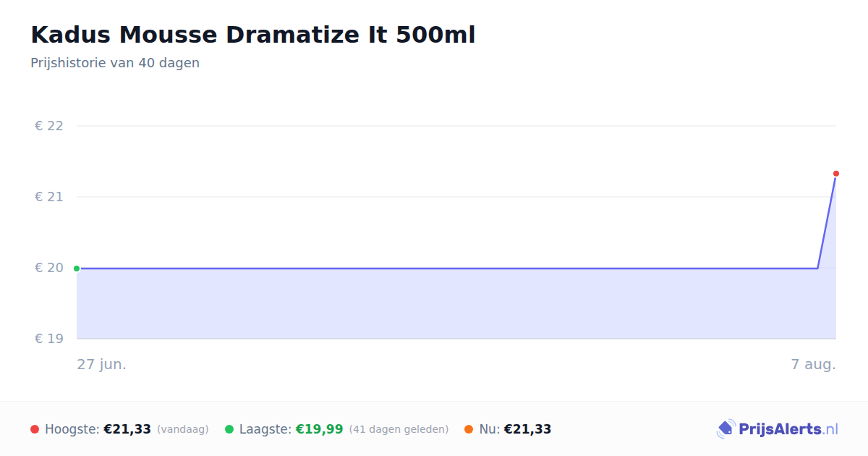The image size is (868, 456).
Task: Click the 41 dagen geleden note
Action: (399, 430)
